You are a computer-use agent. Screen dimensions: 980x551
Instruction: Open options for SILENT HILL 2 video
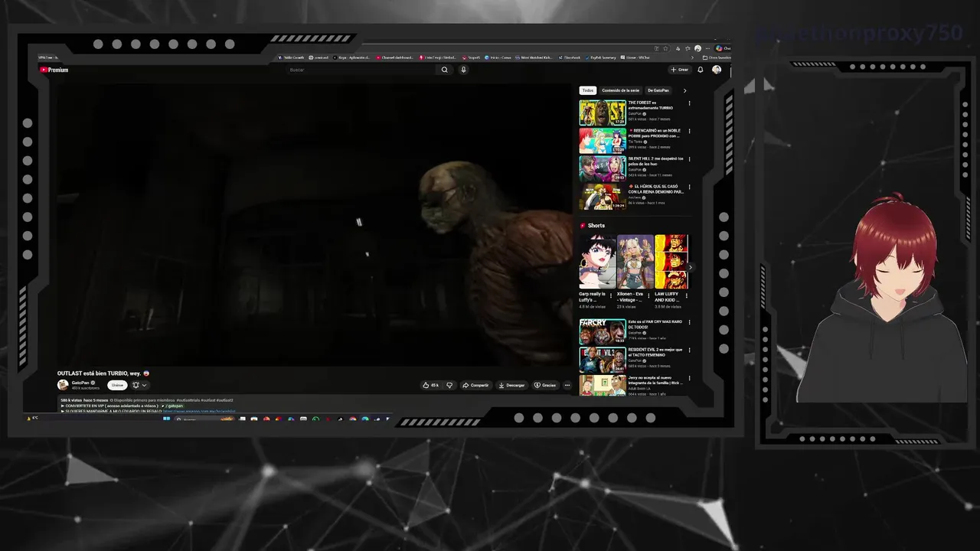click(689, 159)
